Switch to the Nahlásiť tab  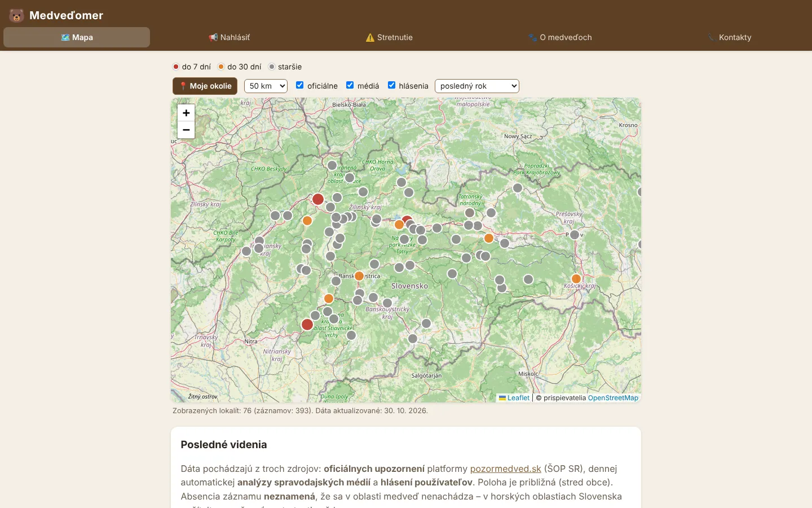229,37
